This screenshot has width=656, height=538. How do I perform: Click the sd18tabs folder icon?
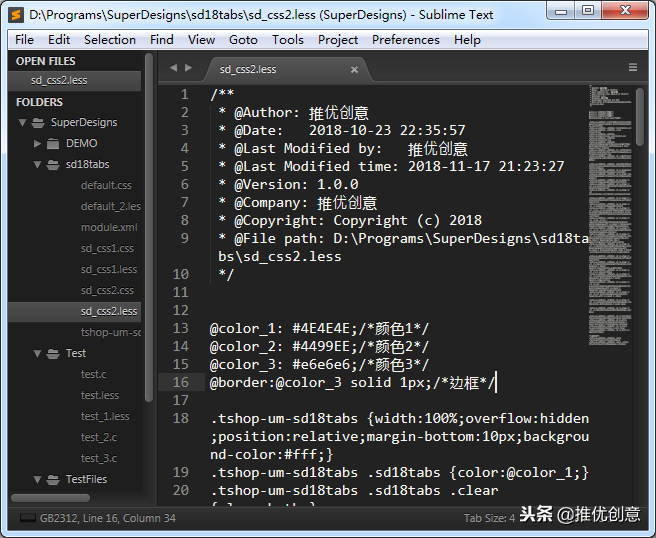click(x=53, y=165)
